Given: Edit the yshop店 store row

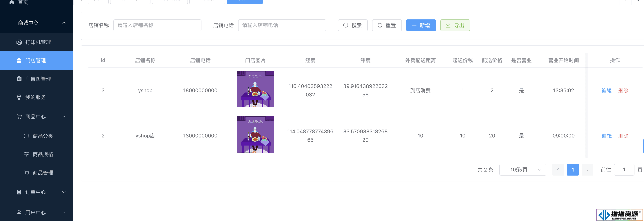Looking at the screenshot, I should pyautogui.click(x=606, y=136).
